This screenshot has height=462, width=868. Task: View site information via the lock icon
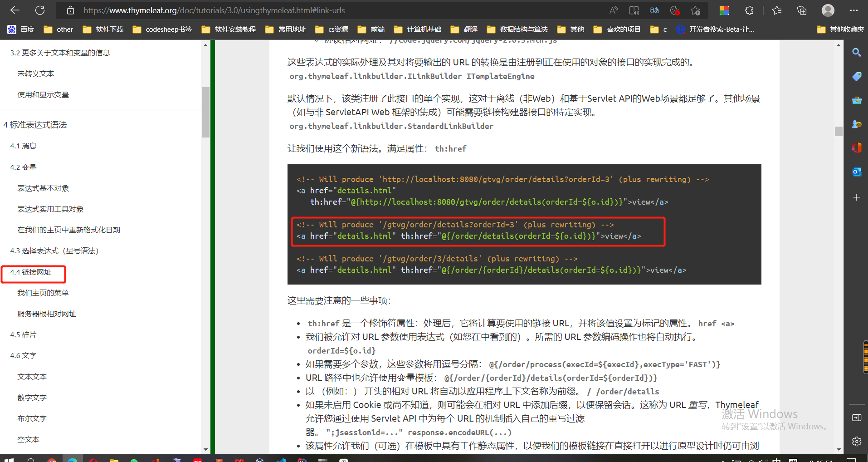70,10
